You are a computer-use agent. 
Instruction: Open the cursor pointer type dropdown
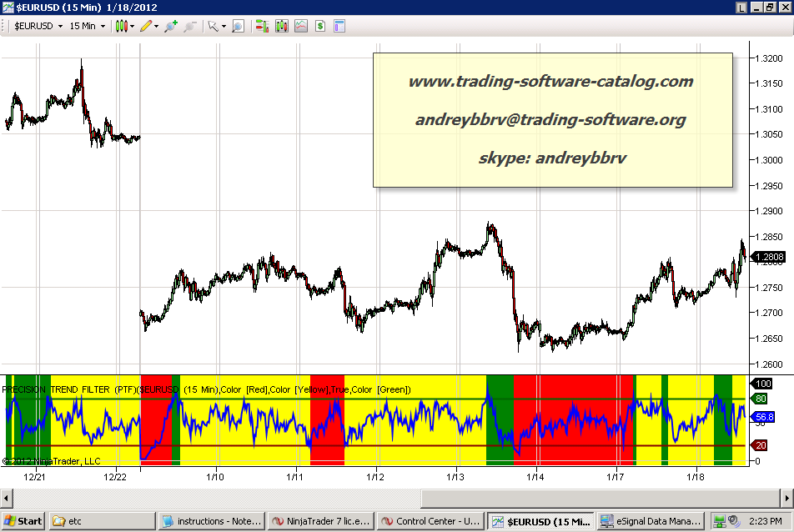coord(217,26)
